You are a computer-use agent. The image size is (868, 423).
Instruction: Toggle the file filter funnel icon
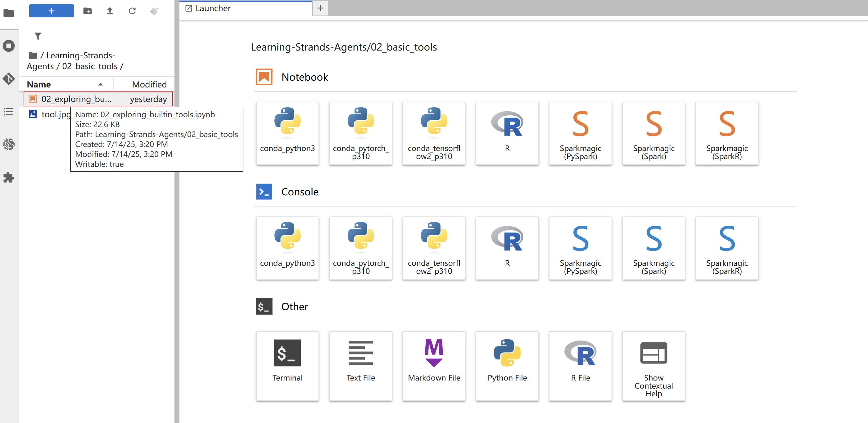click(x=38, y=36)
